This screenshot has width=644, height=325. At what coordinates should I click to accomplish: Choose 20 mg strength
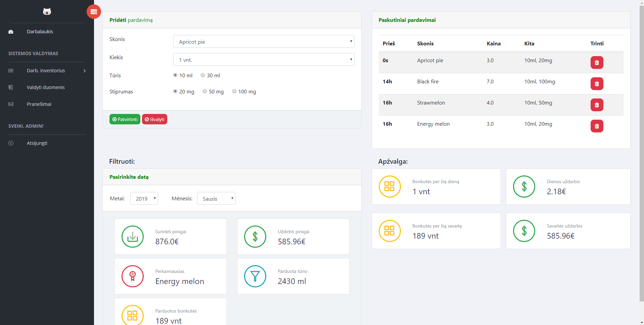point(175,91)
